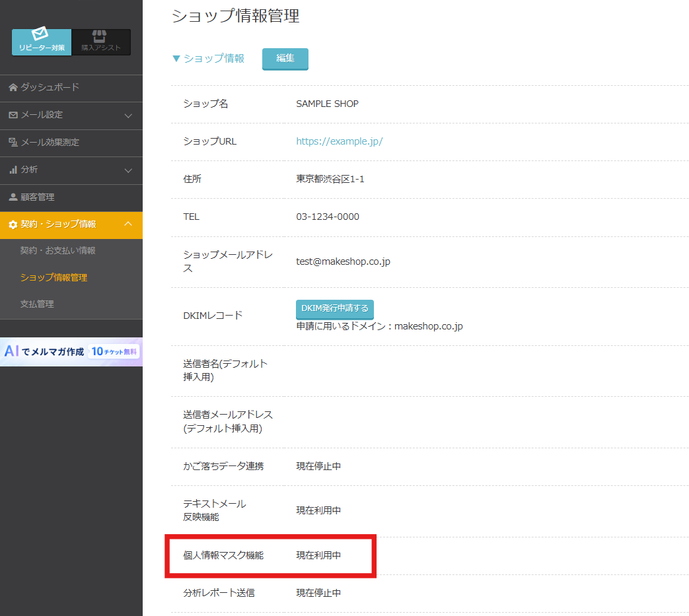Click 申請に用いるドメイン：makeshop.co.jp text
Image resolution: width=689 pixels, height=616 pixels.
click(x=379, y=326)
